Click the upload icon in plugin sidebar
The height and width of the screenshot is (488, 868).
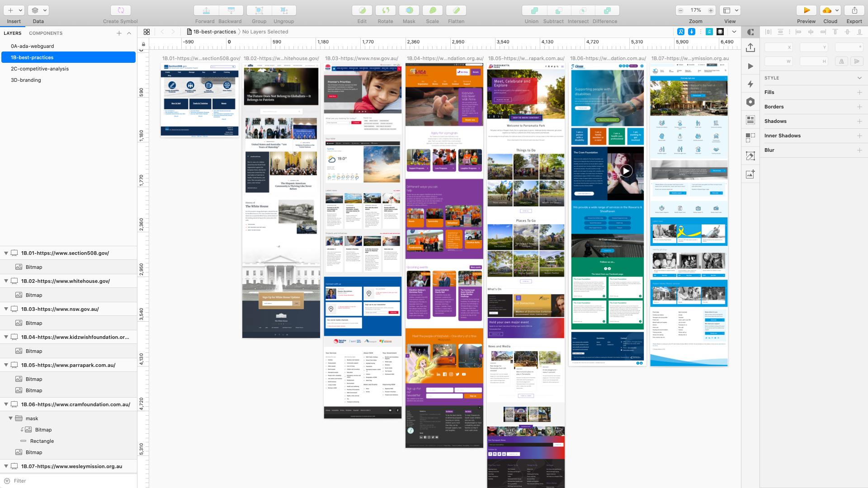click(x=750, y=47)
